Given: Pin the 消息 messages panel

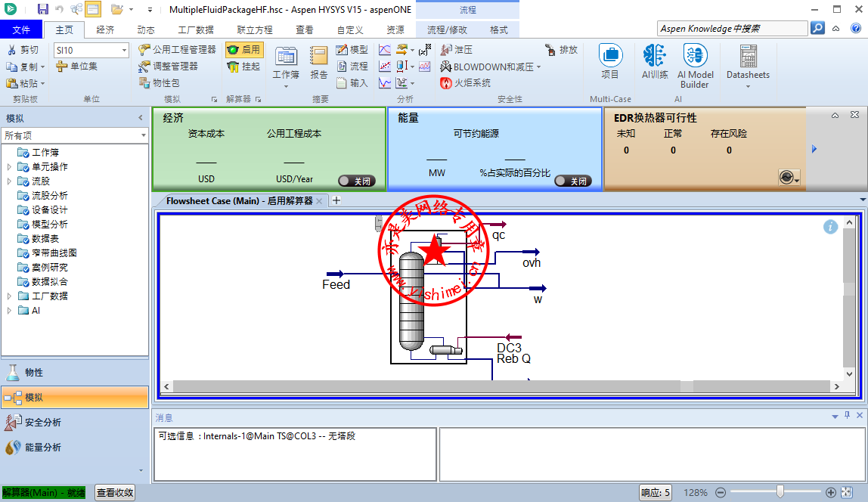Looking at the screenshot, I should click(847, 415).
